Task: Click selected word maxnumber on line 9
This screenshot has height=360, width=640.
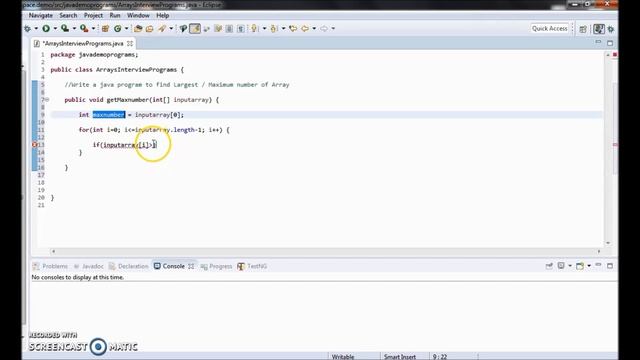Action: point(109,115)
